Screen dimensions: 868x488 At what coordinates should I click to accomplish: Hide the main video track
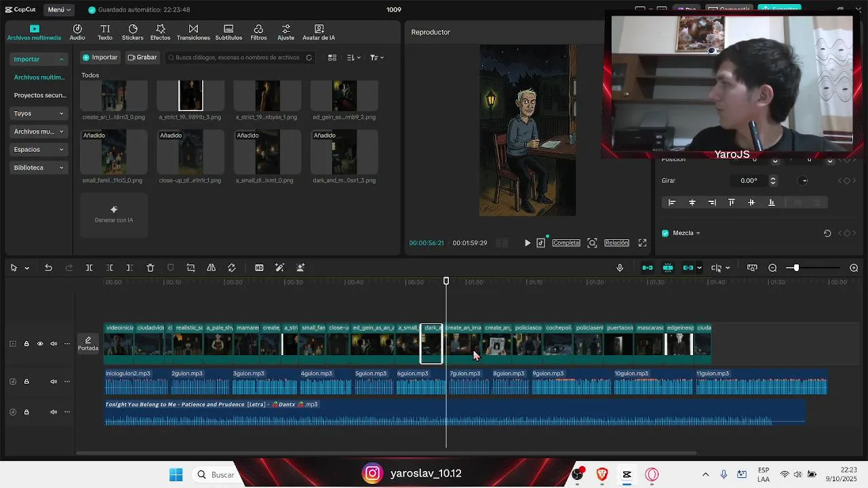[40, 344]
